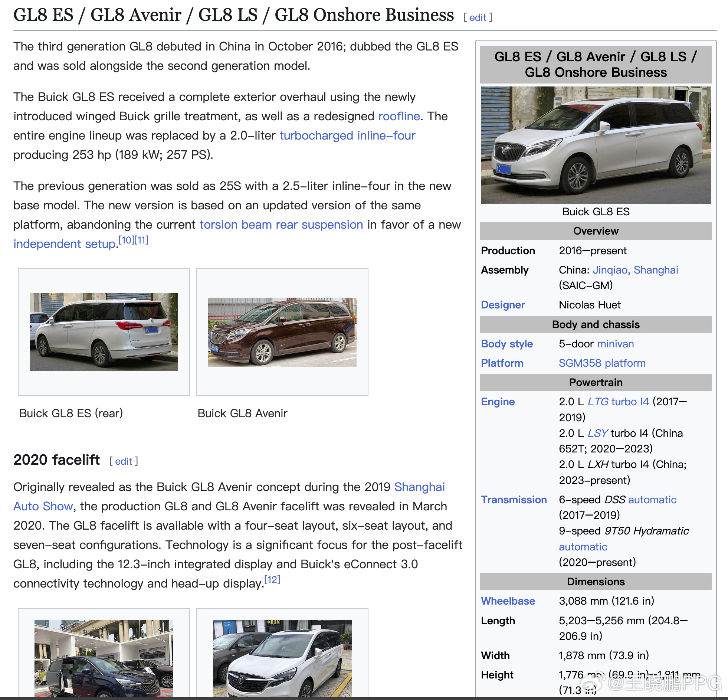Open the LSY engine link
The width and height of the screenshot is (728, 700).
tap(597, 434)
